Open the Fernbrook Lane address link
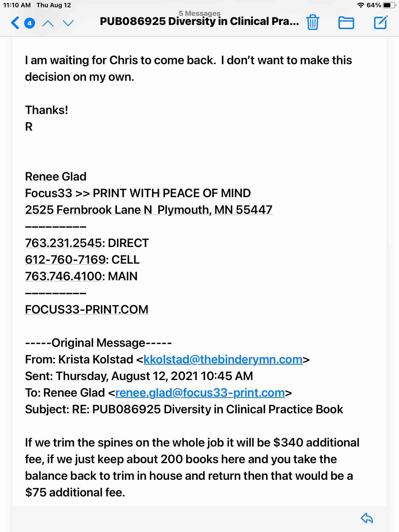399x532 pixels. coord(149,210)
